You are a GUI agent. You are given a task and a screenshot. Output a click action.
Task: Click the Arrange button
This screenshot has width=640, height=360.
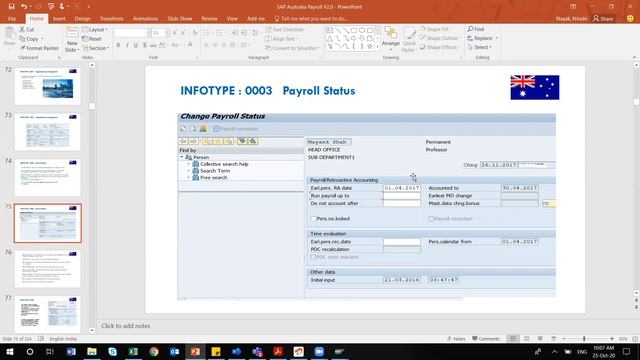point(391,38)
